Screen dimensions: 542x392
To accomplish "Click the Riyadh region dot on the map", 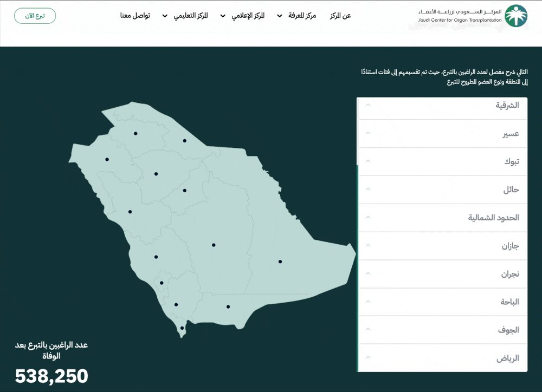I will [214, 245].
